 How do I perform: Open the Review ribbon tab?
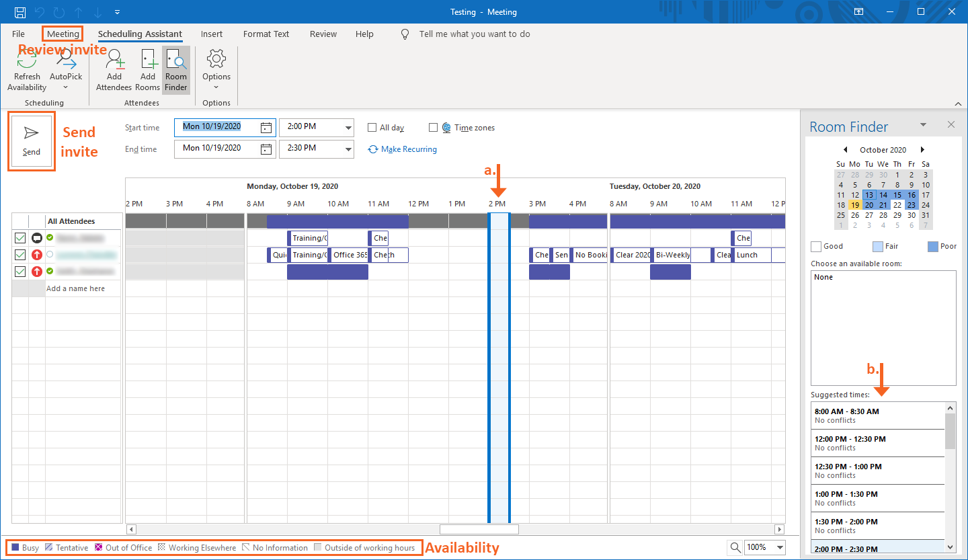(323, 34)
